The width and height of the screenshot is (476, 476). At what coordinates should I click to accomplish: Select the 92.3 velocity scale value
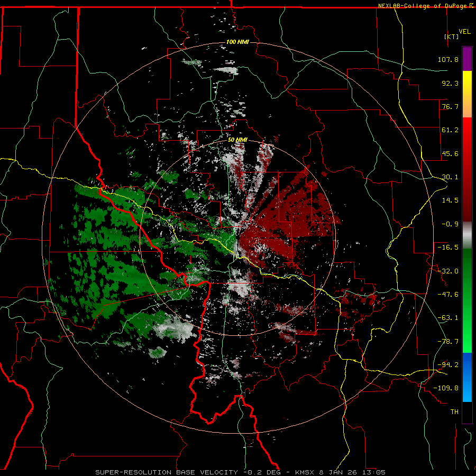pos(450,83)
